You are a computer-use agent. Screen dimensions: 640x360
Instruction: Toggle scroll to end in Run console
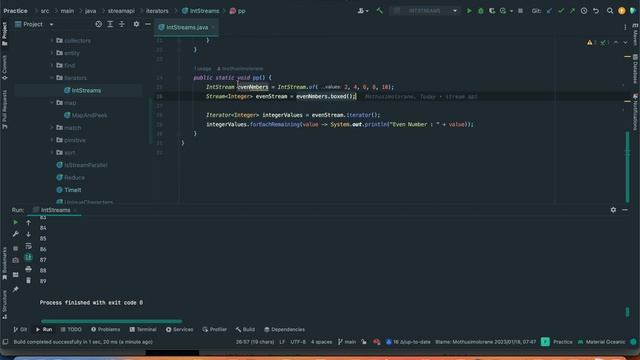click(x=28, y=257)
